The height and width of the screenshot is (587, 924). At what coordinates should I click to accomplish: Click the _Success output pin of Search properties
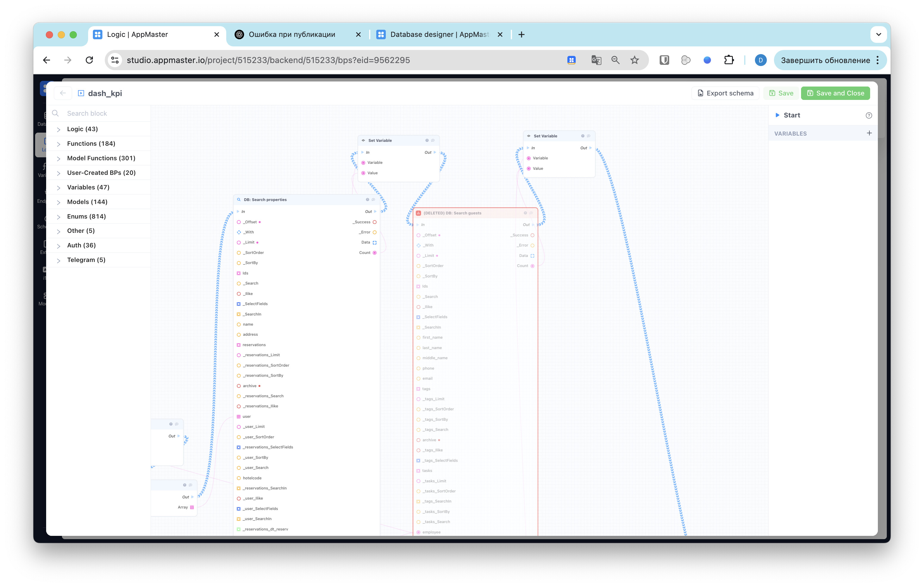tap(374, 222)
